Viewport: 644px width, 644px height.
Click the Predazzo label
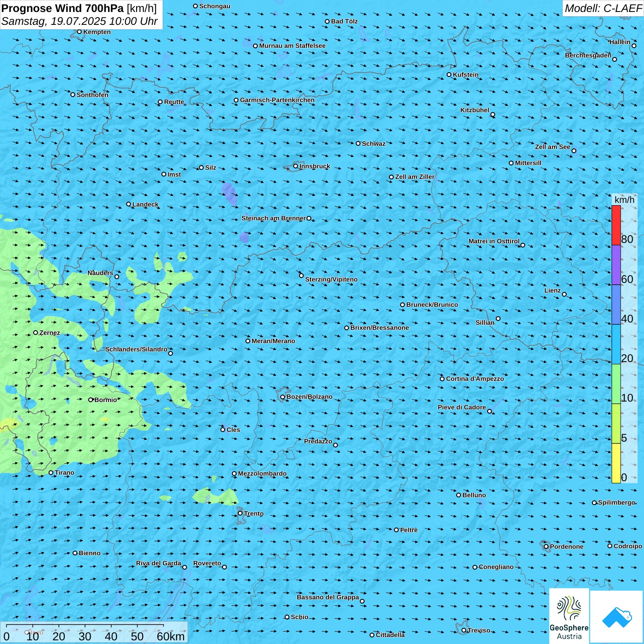(x=318, y=441)
